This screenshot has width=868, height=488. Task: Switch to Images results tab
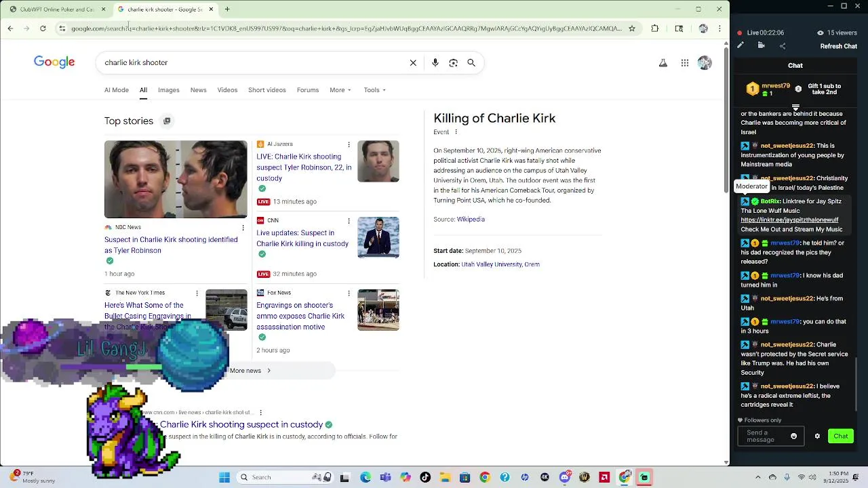169,90
